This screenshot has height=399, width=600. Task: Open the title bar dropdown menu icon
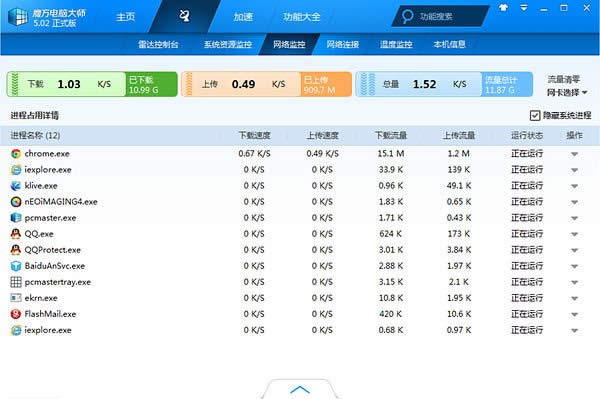tap(524, 8)
